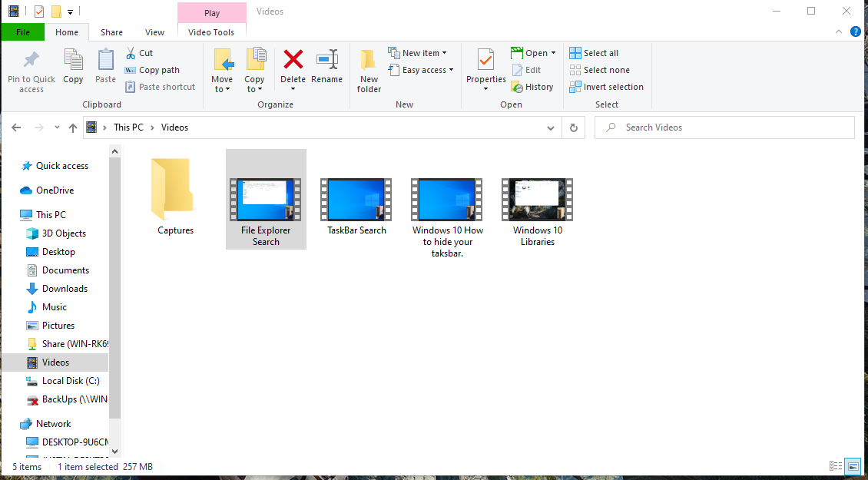
Task: Open OneDrive in navigation pane
Action: point(48,190)
